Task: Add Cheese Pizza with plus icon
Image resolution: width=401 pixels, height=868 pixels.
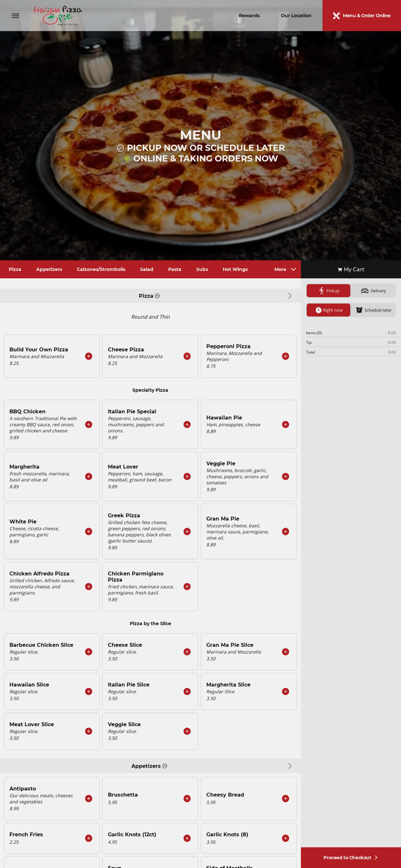Action: [187, 356]
